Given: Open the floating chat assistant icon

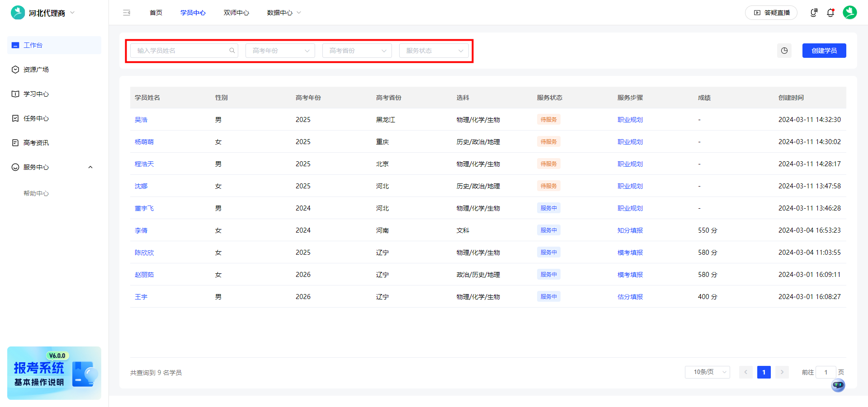Looking at the screenshot, I should coord(838,385).
